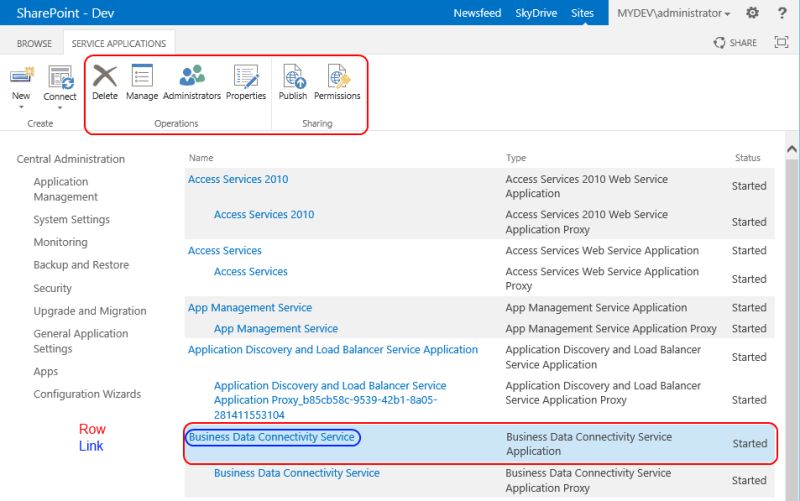Click the SharePoint - Dev title
The height and width of the screenshot is (501, 800).
point(65,13)
